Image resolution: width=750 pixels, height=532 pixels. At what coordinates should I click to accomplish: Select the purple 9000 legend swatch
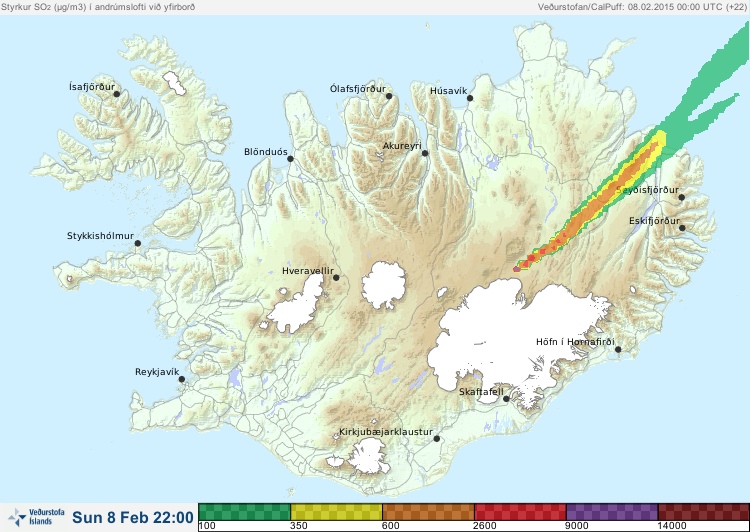click(x=612, y=512)
